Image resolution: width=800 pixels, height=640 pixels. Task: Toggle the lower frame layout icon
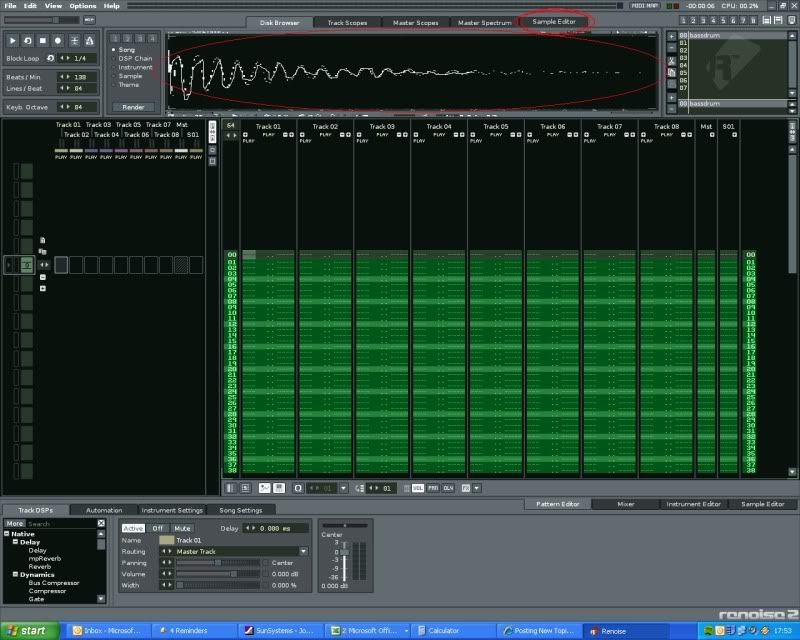[778, 20]
